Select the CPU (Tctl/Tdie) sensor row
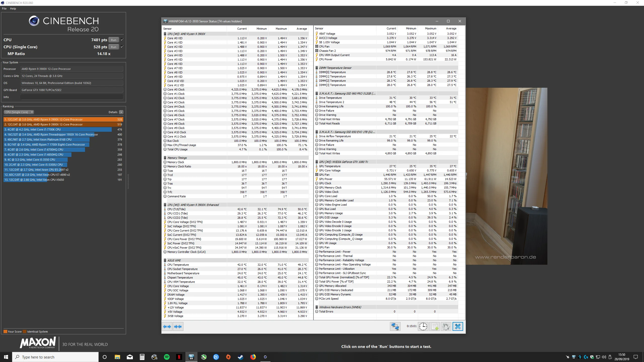Image resolution: width=644 pixels, height=362 pixels. [236, 209]
